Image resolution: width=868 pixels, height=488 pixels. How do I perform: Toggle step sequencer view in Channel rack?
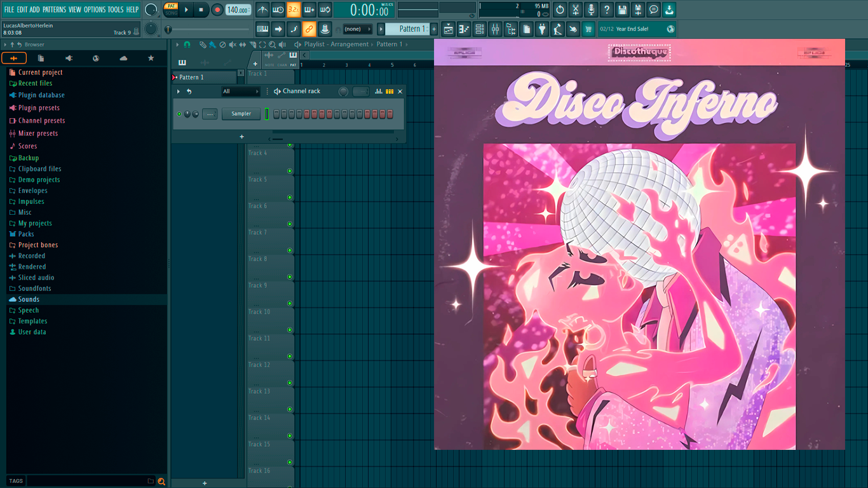click(x=390, y=91)
